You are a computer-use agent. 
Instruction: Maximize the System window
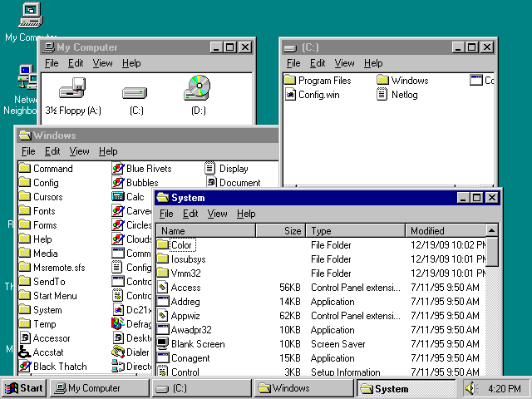point(476,198)
